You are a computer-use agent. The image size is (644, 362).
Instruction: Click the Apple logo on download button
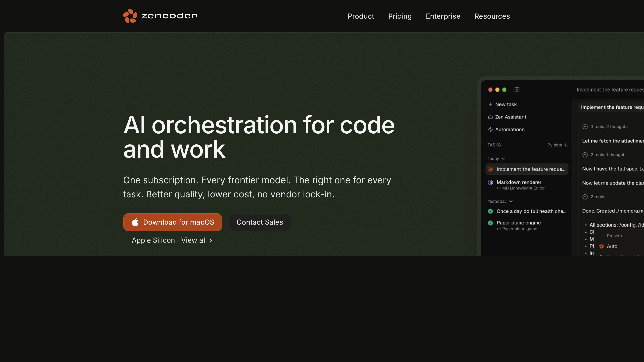(x=135, y=222)
